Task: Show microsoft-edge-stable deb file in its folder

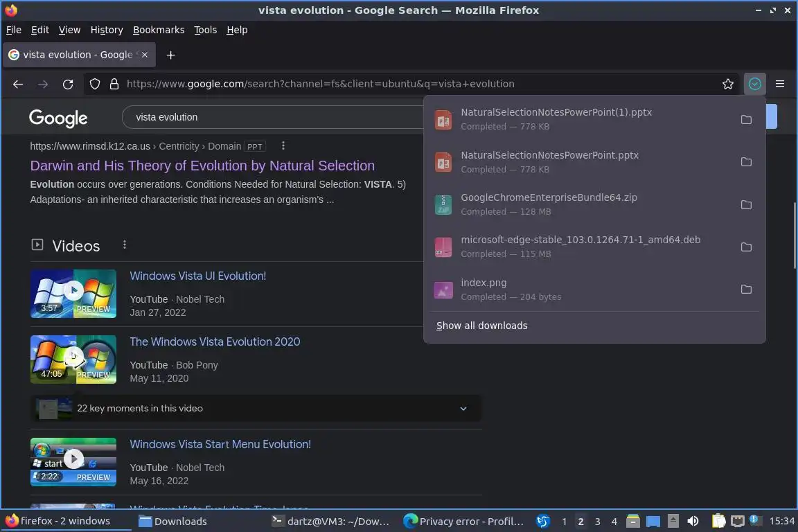Action: (746, 247)
